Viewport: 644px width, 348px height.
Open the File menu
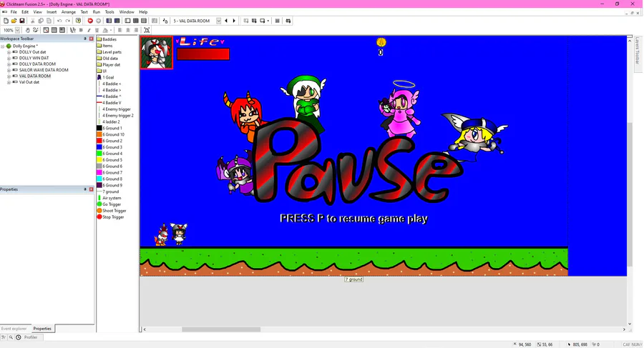(x=14, y=12)
